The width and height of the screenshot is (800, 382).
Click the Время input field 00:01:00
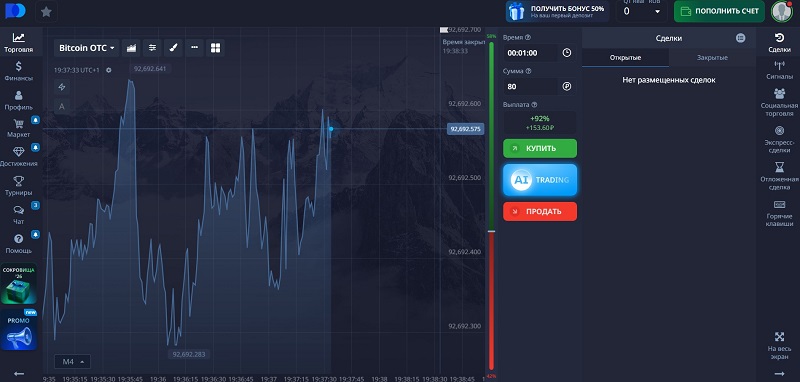pos(531,53)
